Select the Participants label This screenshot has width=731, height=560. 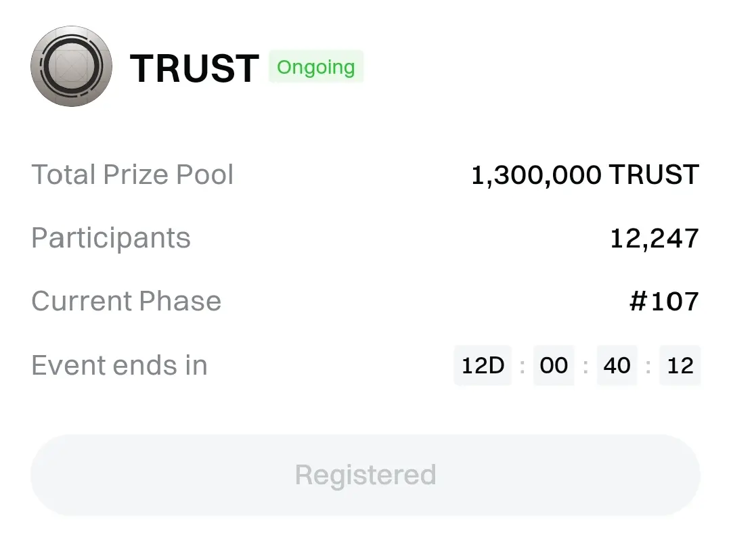[x=111, y=238]
